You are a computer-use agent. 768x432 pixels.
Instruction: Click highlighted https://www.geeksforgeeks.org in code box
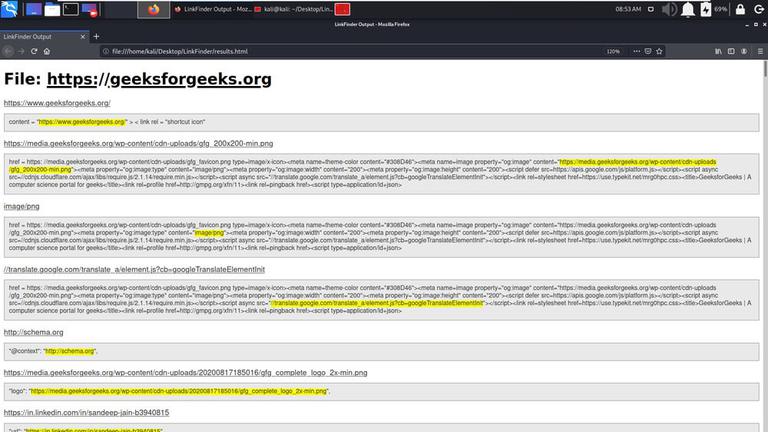pos(82,122)
